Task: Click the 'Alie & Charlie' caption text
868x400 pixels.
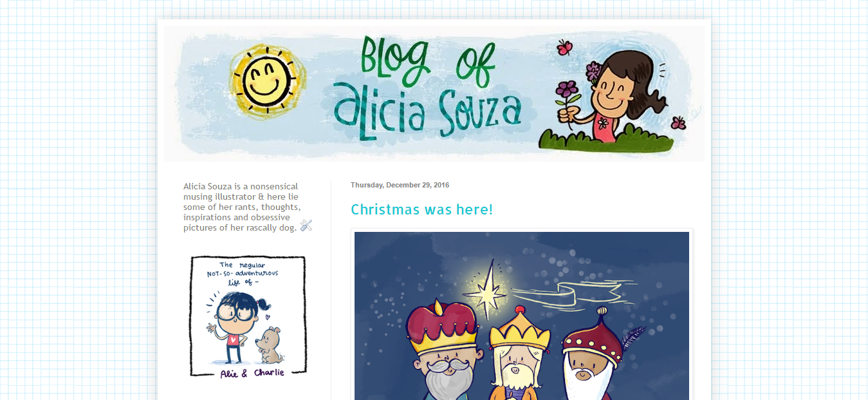Action: [252, 372]
